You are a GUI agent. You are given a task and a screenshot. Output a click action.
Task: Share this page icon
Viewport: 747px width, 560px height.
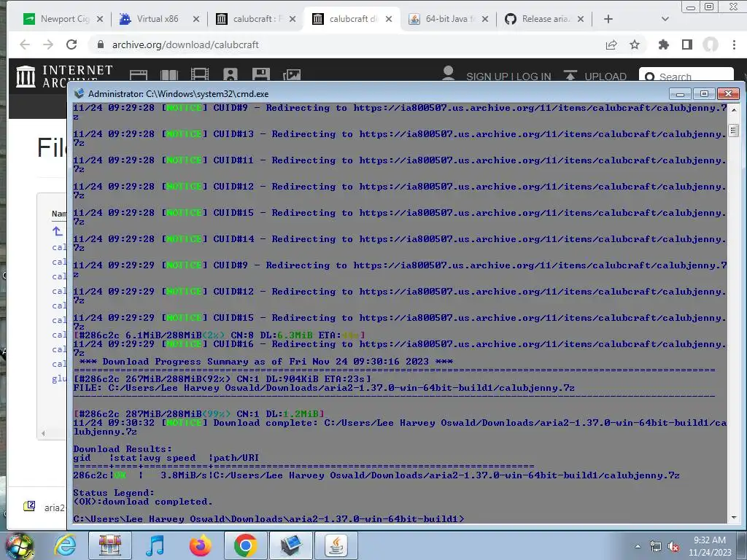coord(611,44)
